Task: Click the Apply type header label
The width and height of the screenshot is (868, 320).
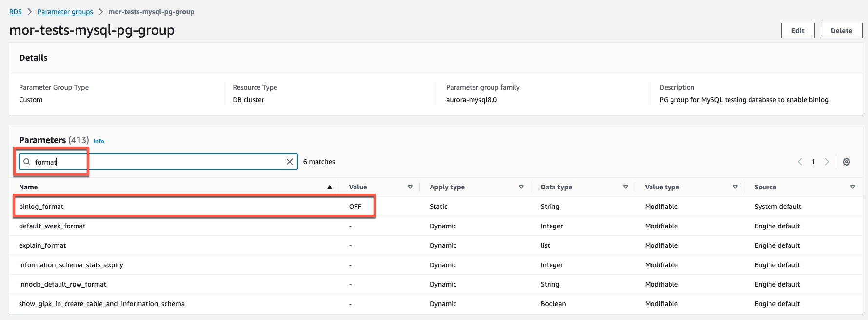Action: coord(447,187)
